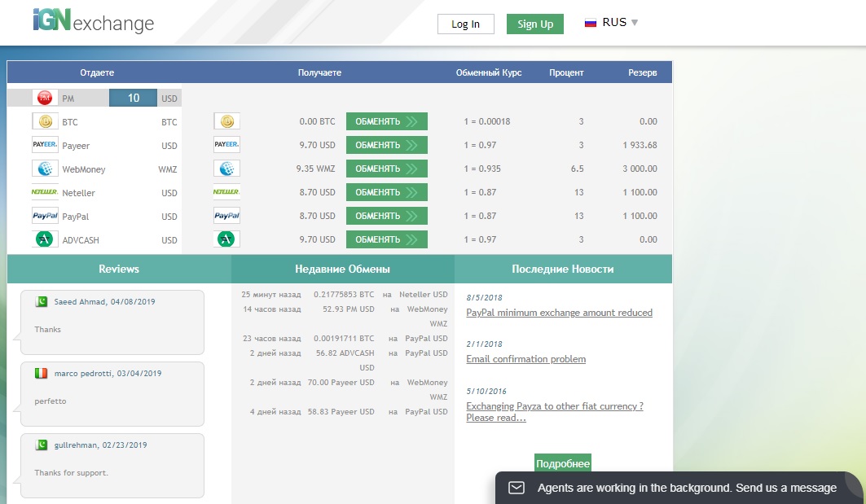Select the Perfect Money icon in Отдаете column
866x504 pixels.
45,98
